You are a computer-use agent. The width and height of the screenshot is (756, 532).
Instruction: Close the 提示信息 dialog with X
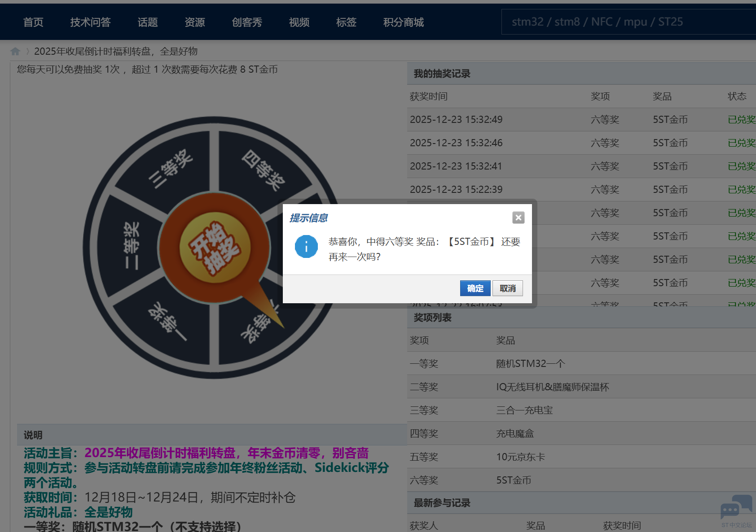[x=519, y=218]
